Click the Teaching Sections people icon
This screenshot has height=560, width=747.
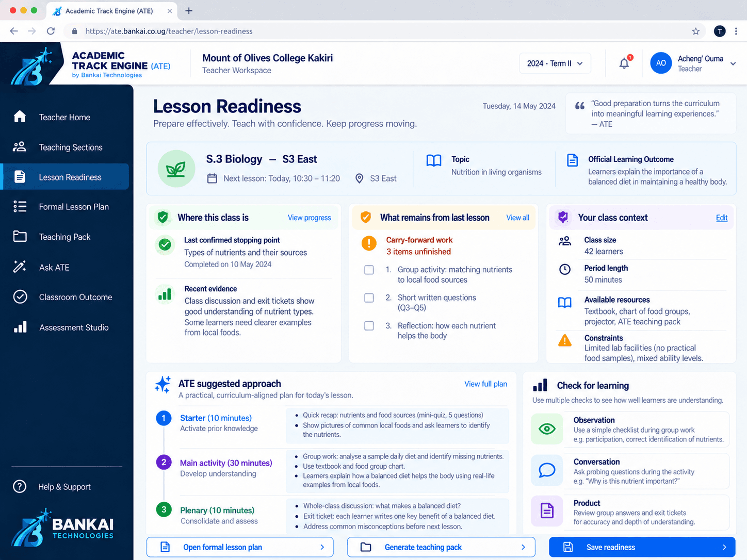(20, 147)
